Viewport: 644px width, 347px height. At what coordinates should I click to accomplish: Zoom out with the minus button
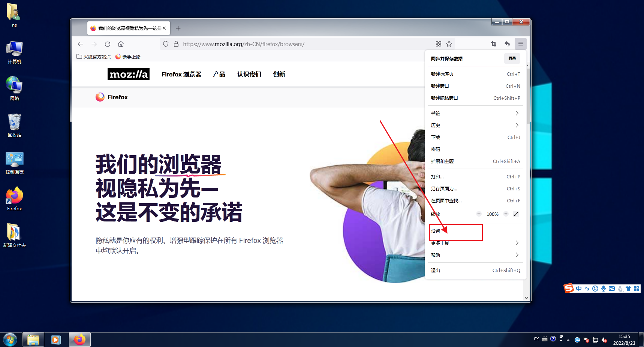point(479,214)
